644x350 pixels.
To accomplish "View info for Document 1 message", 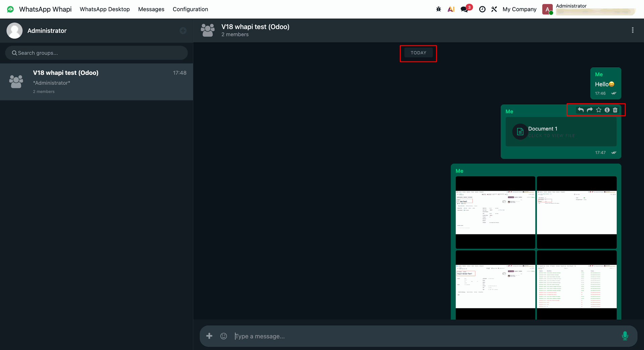I will 607,110.
